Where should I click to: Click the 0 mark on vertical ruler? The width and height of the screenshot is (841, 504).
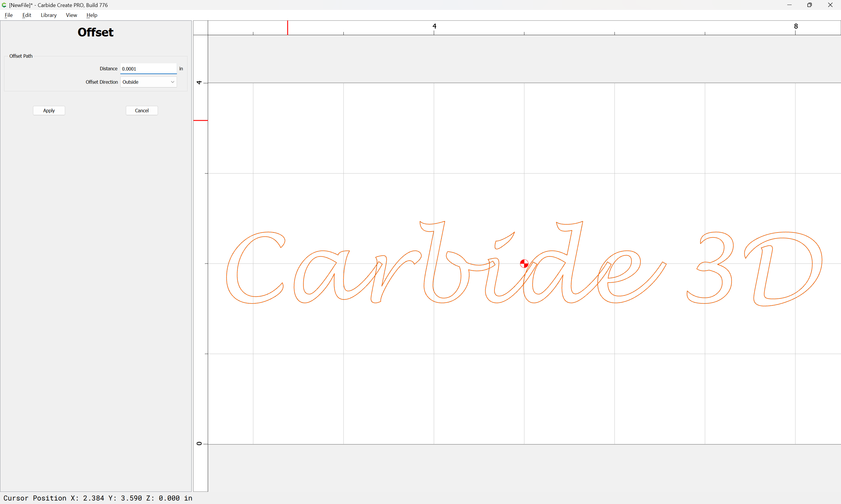(199, 444)
